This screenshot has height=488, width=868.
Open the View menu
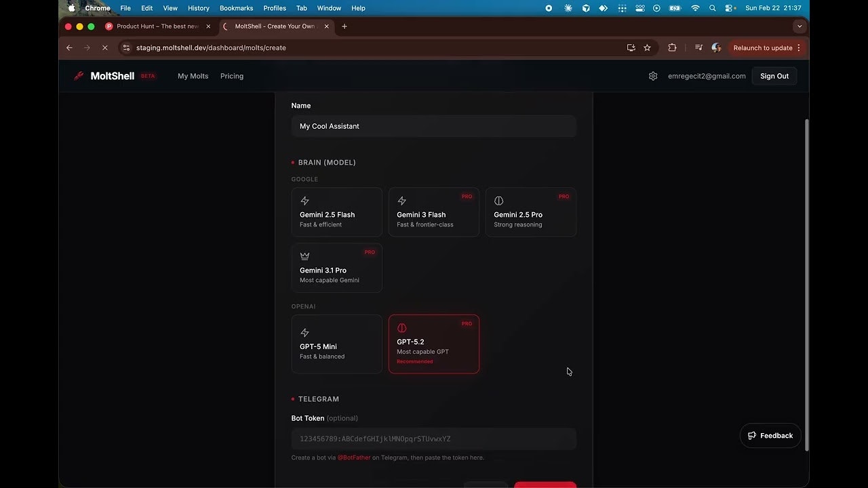170,8
